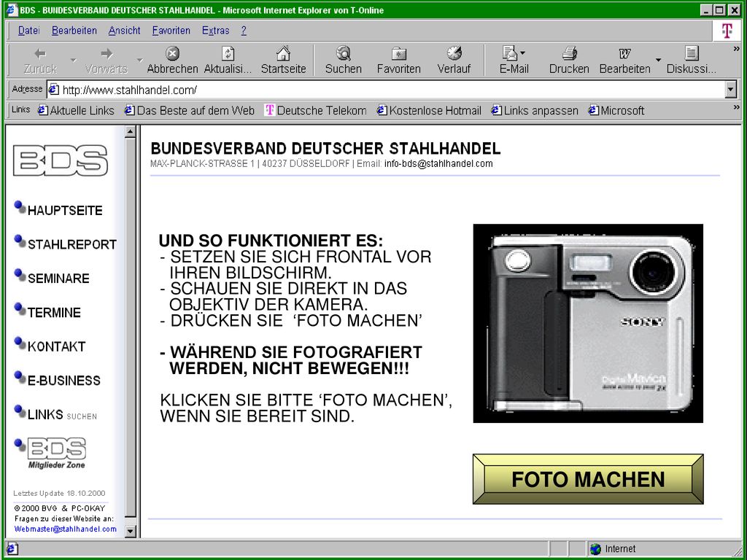Open the Bearbeiten menu in menu bar
This screenshot has width=747, height=560.
coord(74,31)
